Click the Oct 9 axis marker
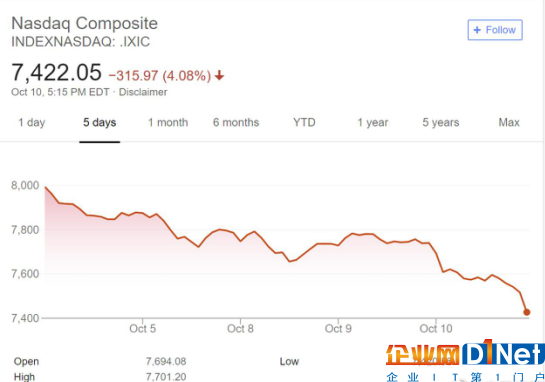Screen dimensions: 545x382 338,328
